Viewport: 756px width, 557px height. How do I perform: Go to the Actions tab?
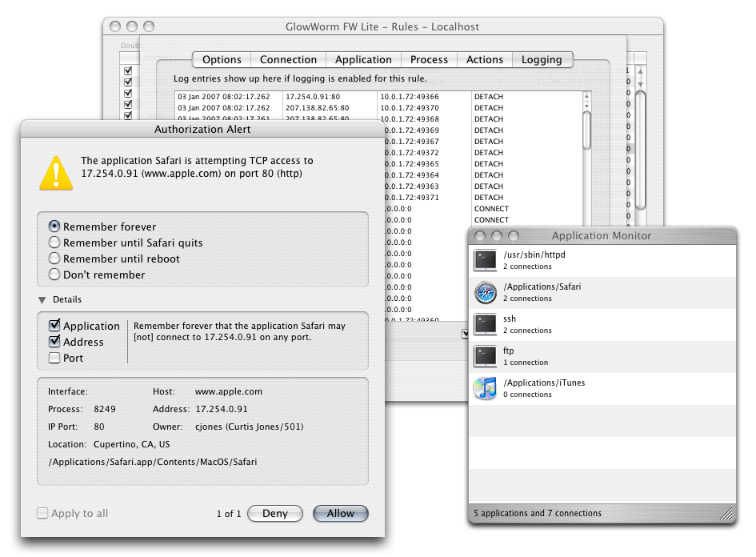tap(485, 60)
